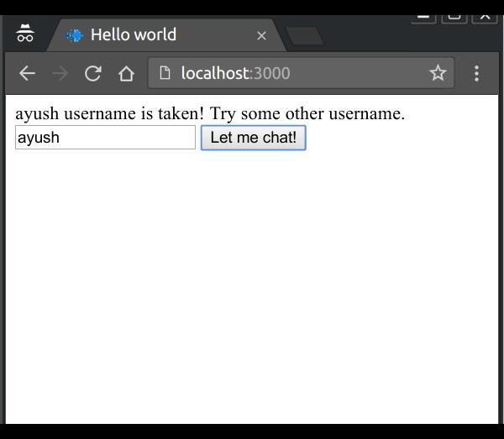This screenshot has height=439, width=504.
Task: Click the forward navigation arrow
Action: coord(60,73)
